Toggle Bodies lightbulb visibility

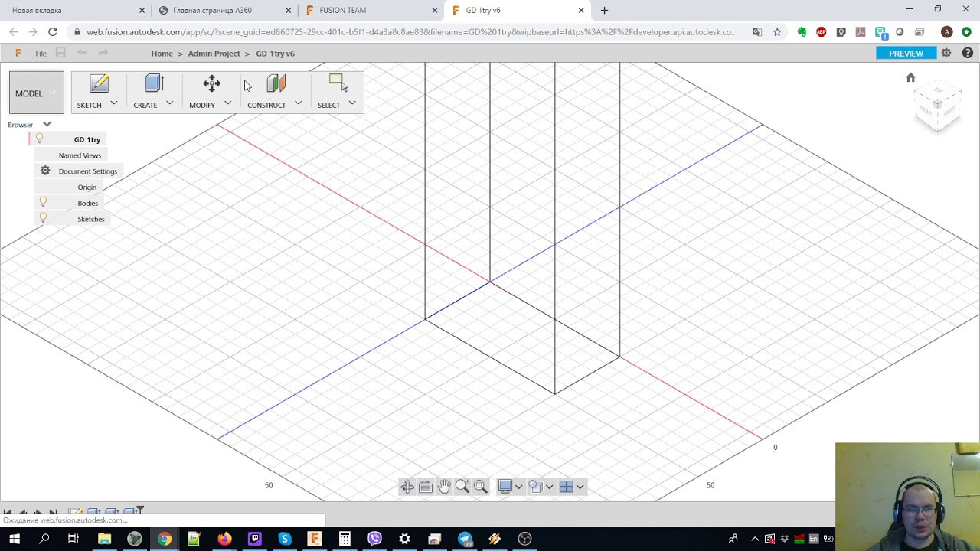click(43, 202)
